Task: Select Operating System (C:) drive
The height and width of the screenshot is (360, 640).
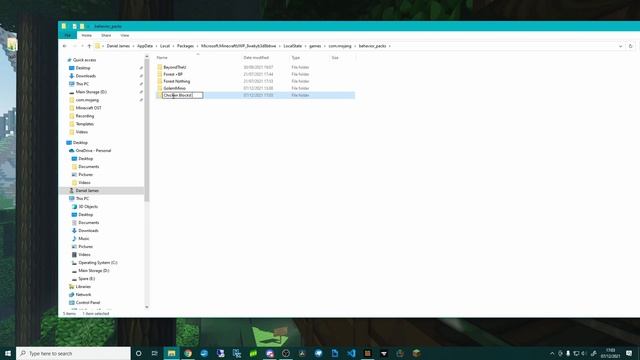Action: 98,262
